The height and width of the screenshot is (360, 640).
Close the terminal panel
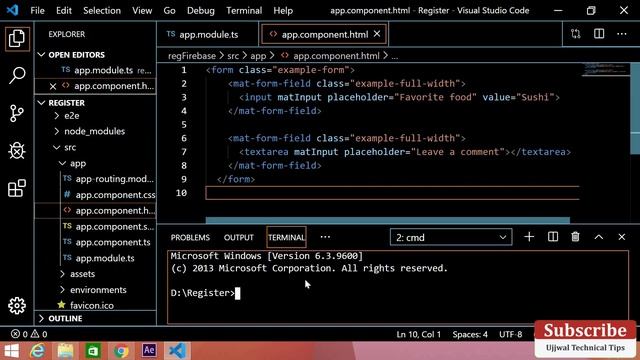tap(622, 237)
